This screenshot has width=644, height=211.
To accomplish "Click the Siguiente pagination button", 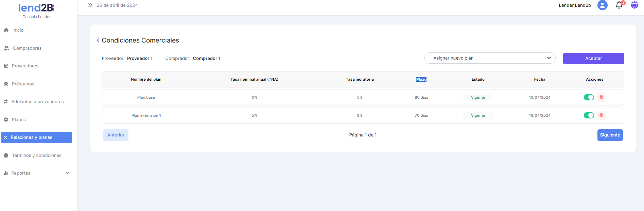I will (x=610, y=135).
